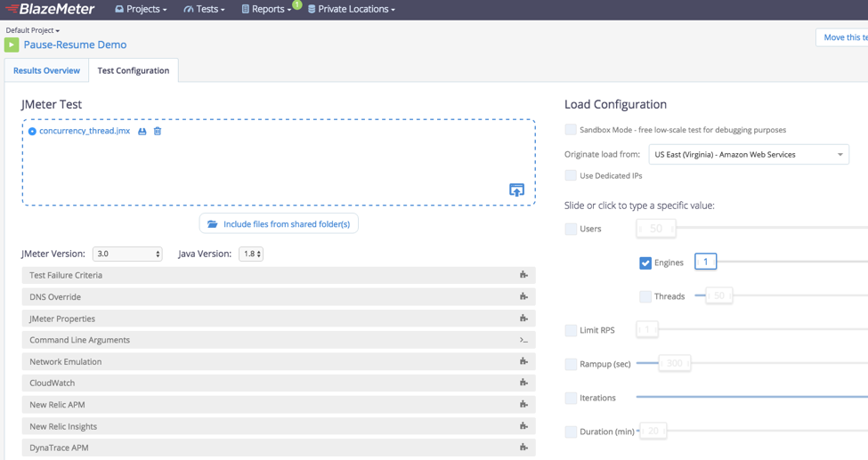Click Include files from shared folder(s) button
This screenshot has width=868, height=460.
(279, 224)
